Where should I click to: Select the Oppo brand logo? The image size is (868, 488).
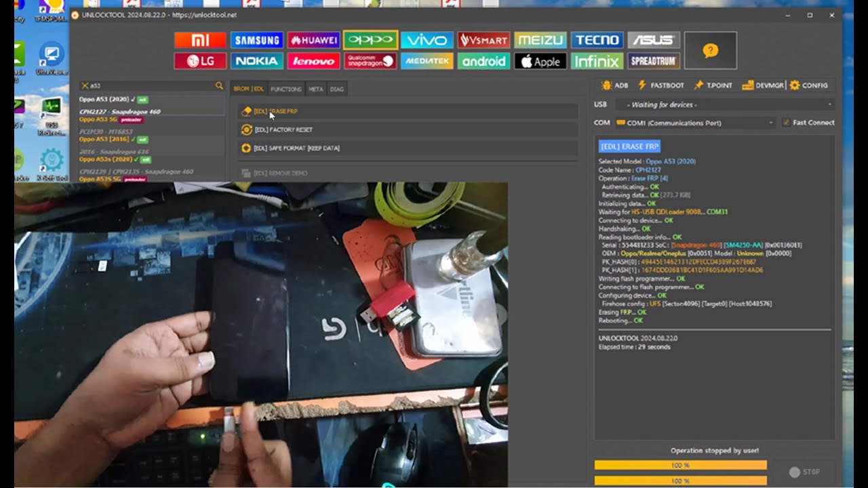click(370, 41)
